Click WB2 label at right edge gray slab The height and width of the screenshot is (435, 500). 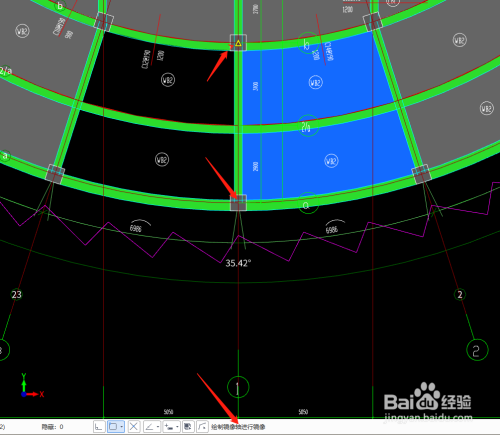[x=487, y=108]
